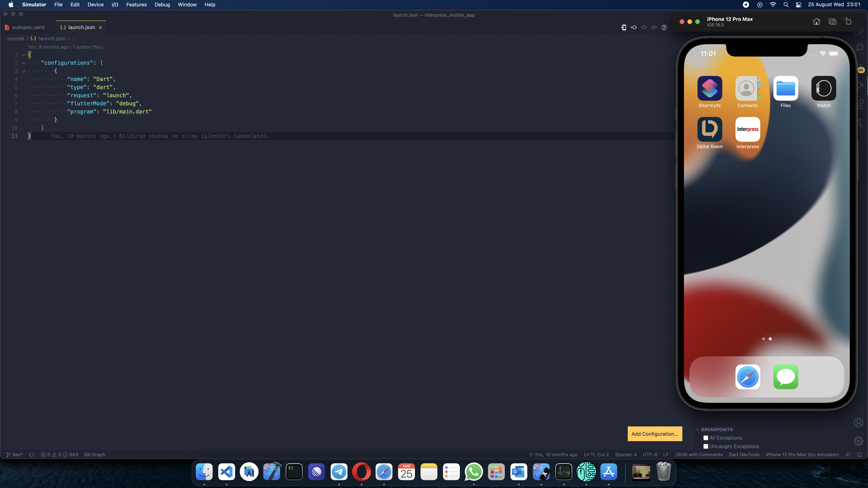Click the Ln 11, Col 2 indicator

pos(596,455)
